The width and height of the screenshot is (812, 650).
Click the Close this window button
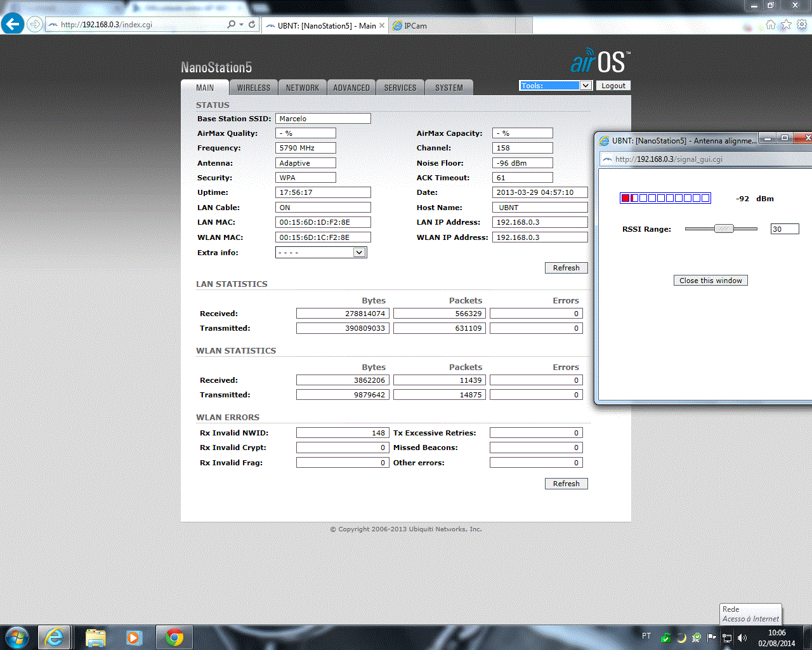710,281
